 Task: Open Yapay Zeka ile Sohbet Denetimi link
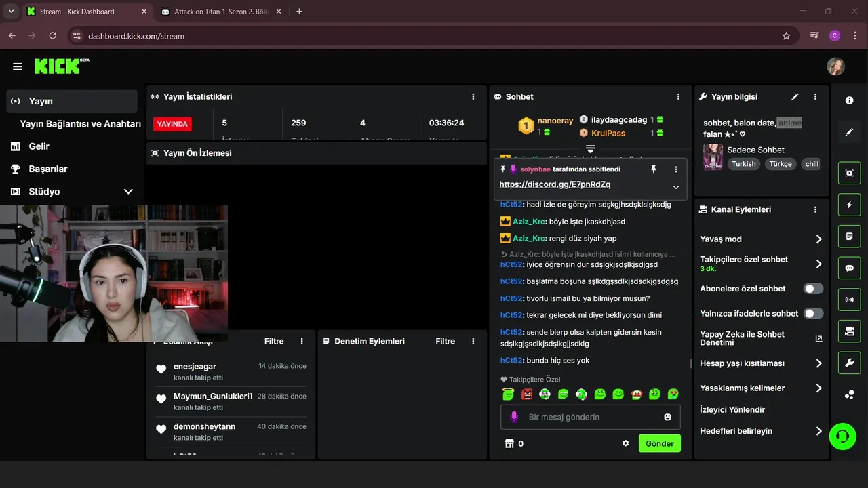[x=761, y=338]
